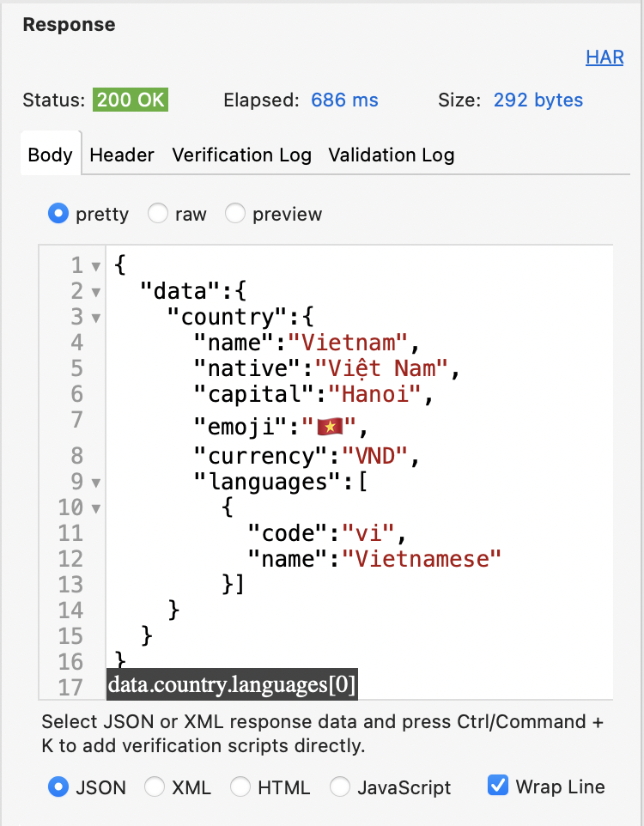The image size is (644, 826).
Task: Open the HAR link
Action: click(x=604, y=57)
